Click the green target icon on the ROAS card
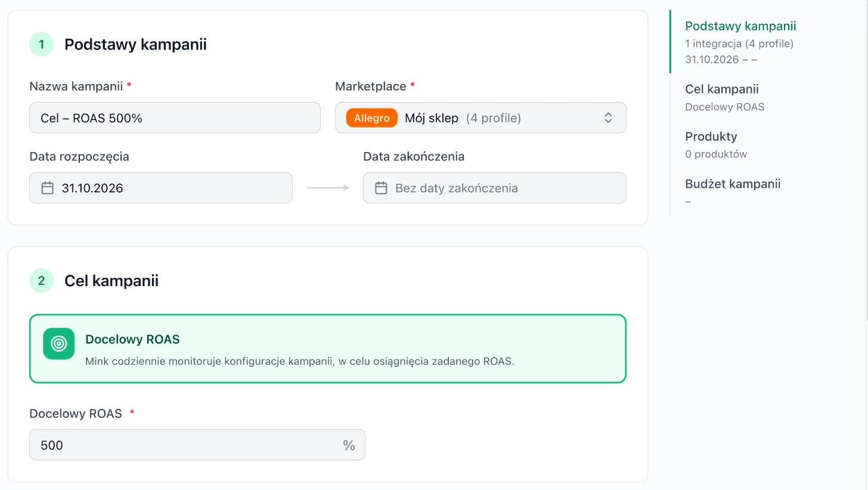The width and height of the screenshot is (868, 490). point(59,344)
